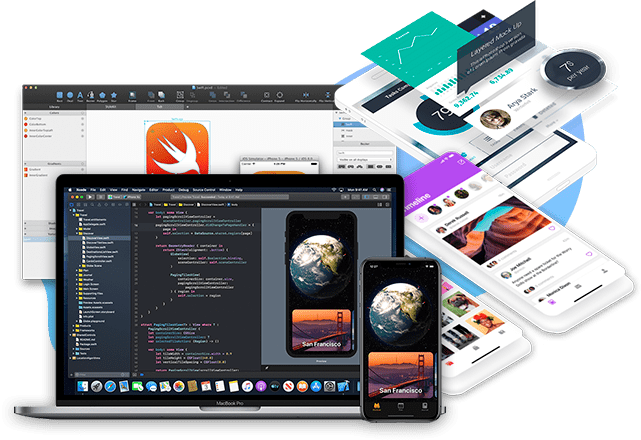This screenshot has width=641, height=440.
Task: Collapse the Discover folder in Xcode navigator
Action: point(76,233)
